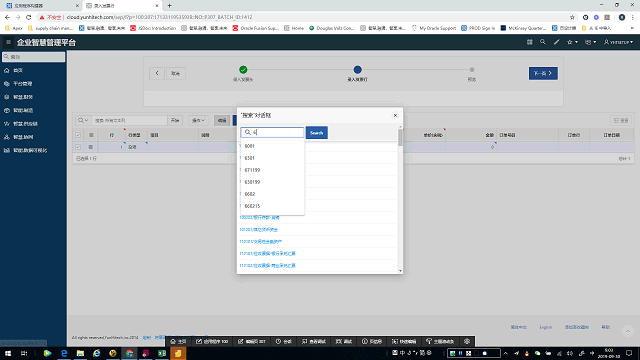Bookmark this page with the star icon
The width and height of the screenshot is (640, 360).
click(x=572, y=17)
